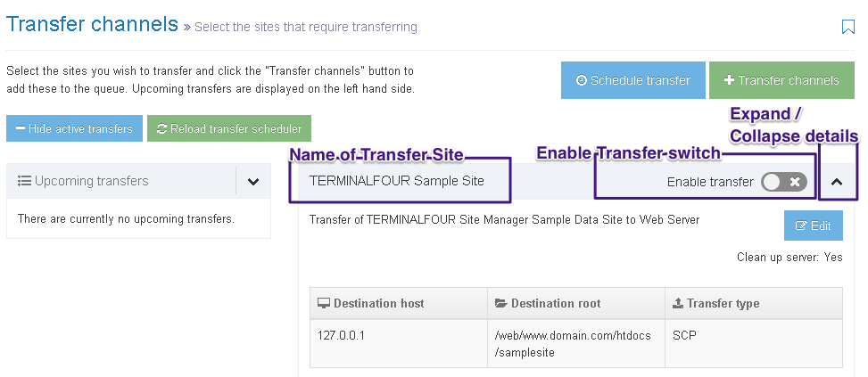Image resolution: width=868 pixels, height=377 pixels.
Task: Click the minus icon on Hide active transfers
Action: point(20,128)
